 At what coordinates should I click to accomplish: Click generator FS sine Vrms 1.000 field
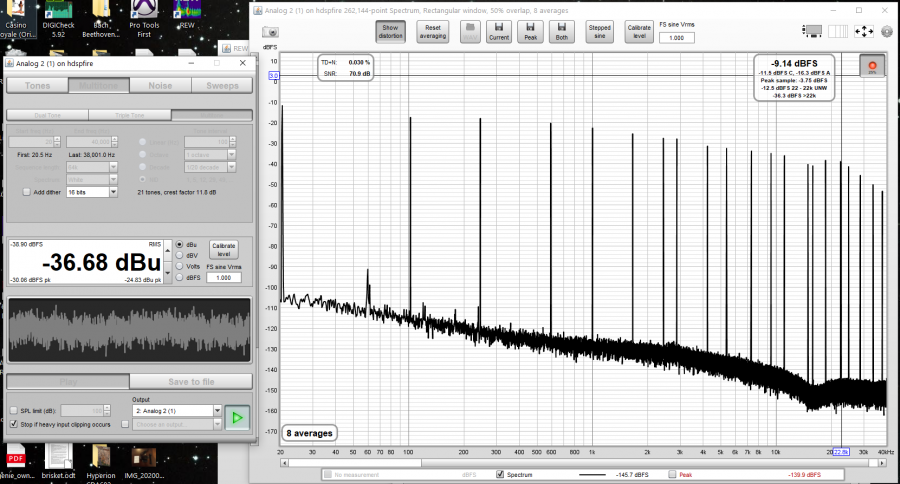[224, 277]
